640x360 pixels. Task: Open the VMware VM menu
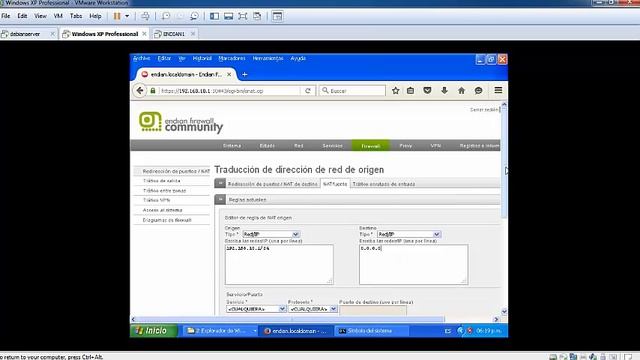[58, 16]
